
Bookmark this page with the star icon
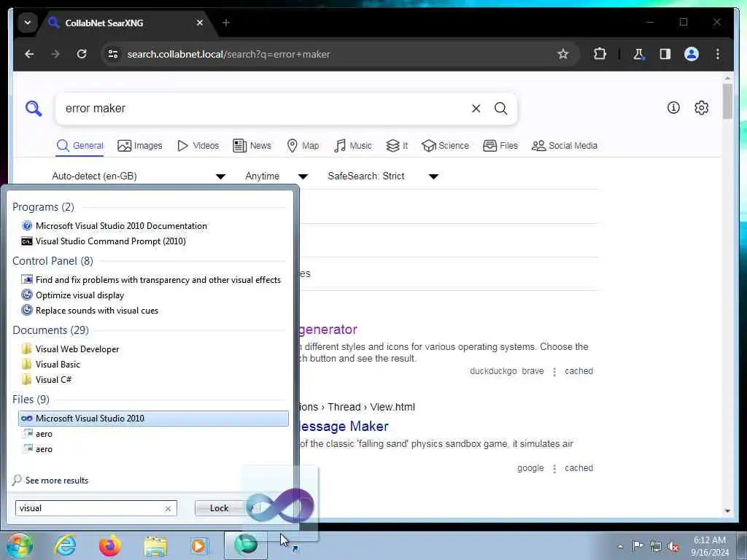(563, 54)
